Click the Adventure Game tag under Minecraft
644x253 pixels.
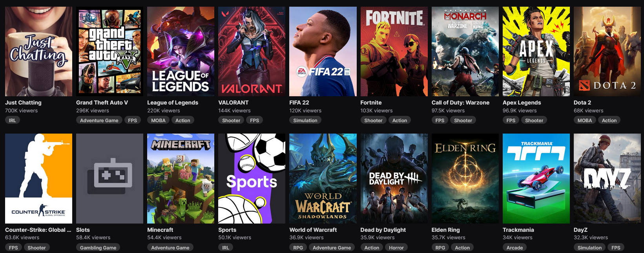click(x=170, y=248)
